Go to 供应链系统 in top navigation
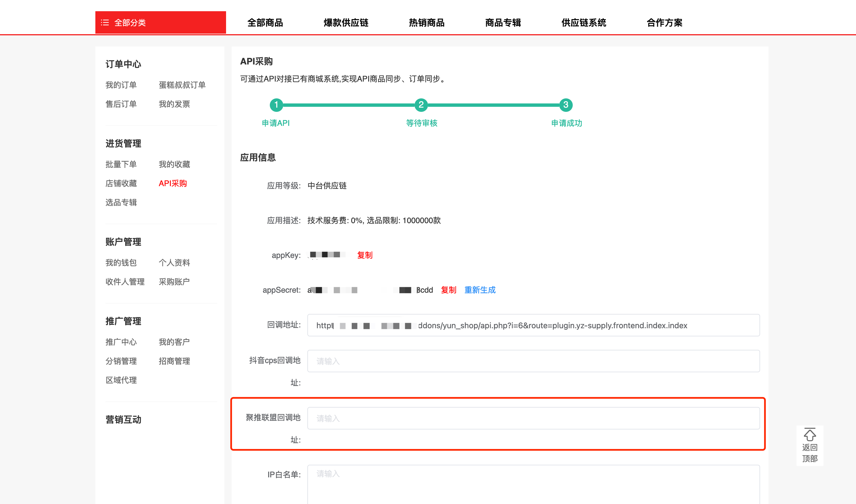This screenshot has width=856, height=504. 583,23
